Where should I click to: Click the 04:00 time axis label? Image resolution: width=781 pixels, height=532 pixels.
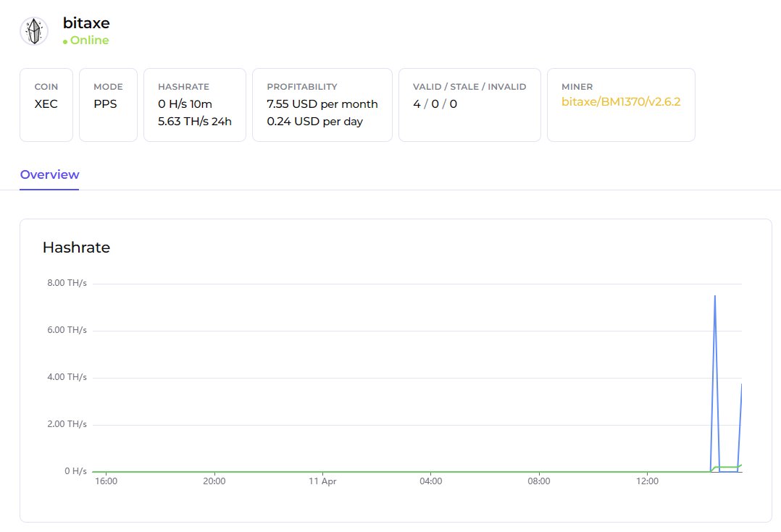click(431, 481)
